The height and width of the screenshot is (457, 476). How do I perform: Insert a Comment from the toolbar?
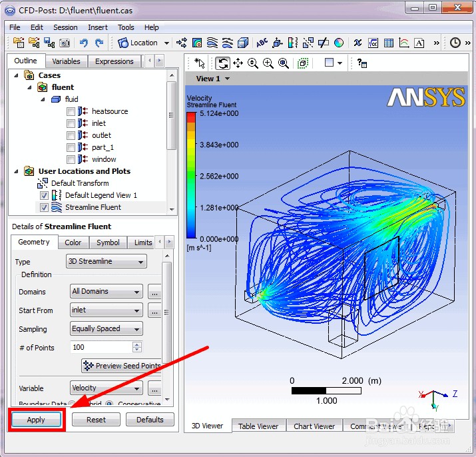coord(419,43)
